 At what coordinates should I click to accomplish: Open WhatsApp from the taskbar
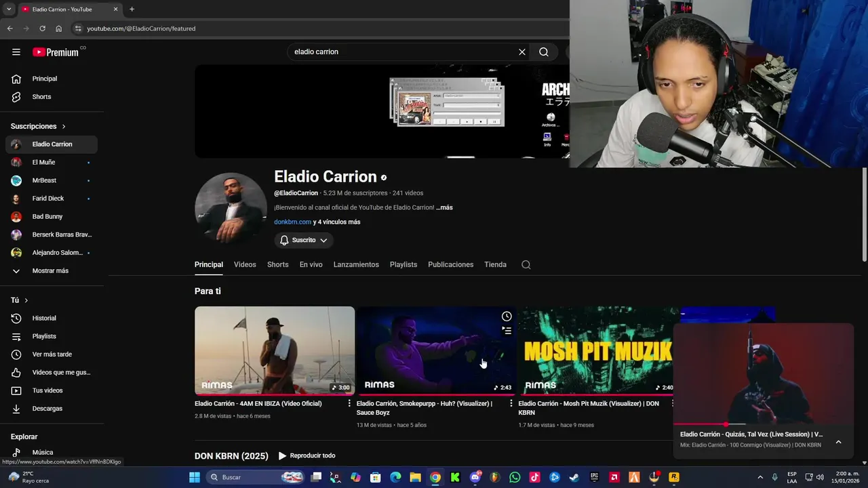coord(515,477)
